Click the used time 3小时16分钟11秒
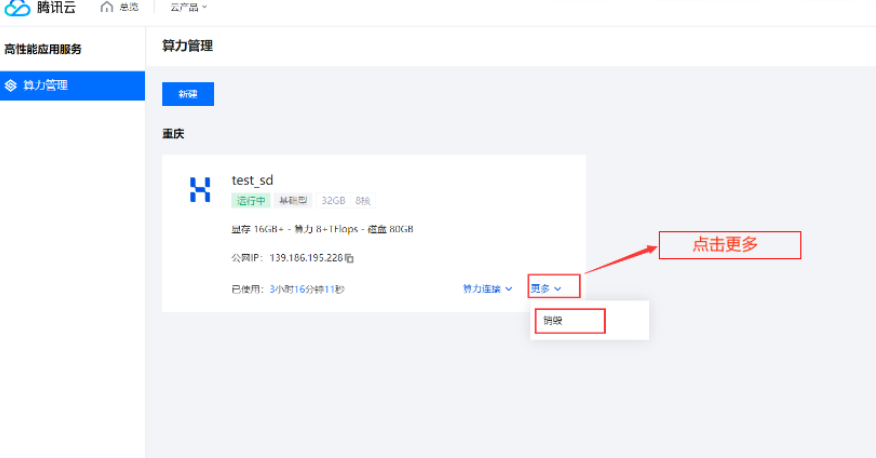The height and width of the screenshot is (458, 876). tap(307, 289)
